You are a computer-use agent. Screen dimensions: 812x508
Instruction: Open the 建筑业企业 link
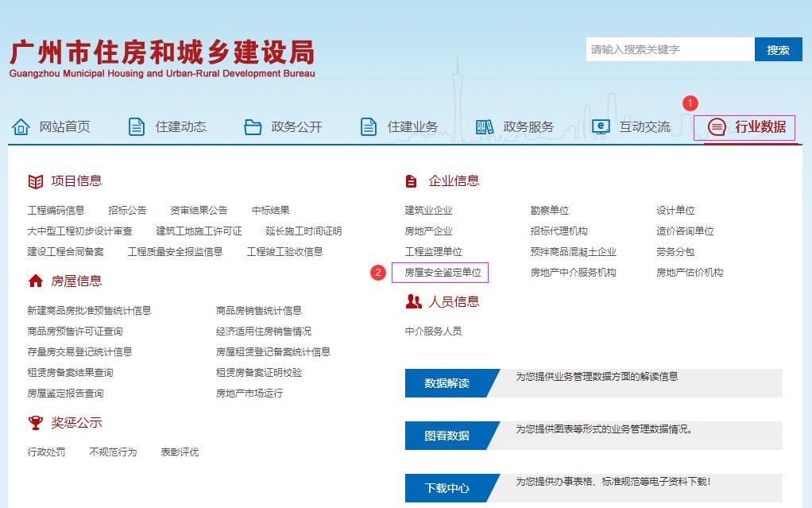(x=429, y=211)
